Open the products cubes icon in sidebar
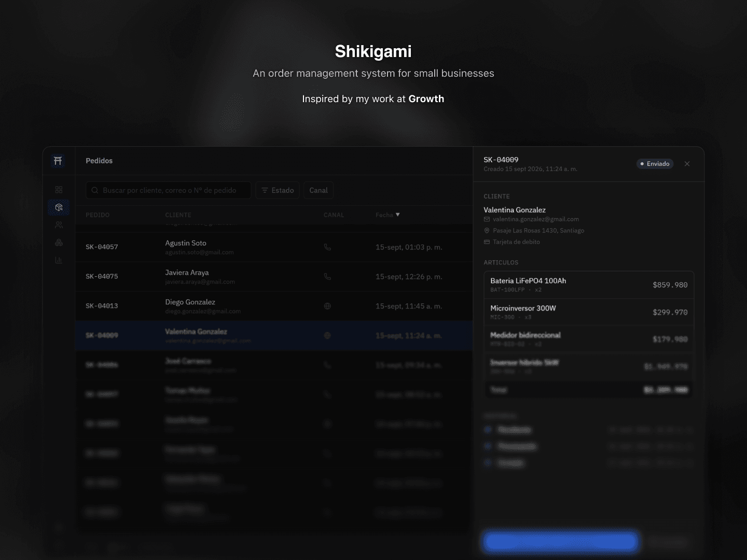The width and height of the screenshot is (747, 560). 59,243
